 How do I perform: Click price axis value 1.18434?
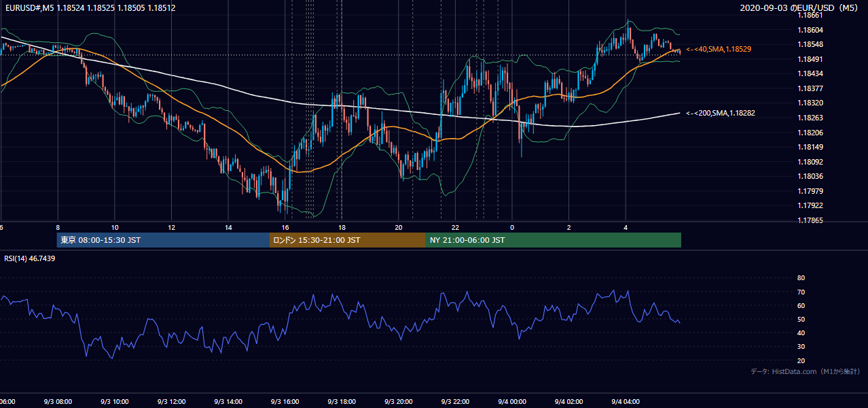[x=810, y=73]
